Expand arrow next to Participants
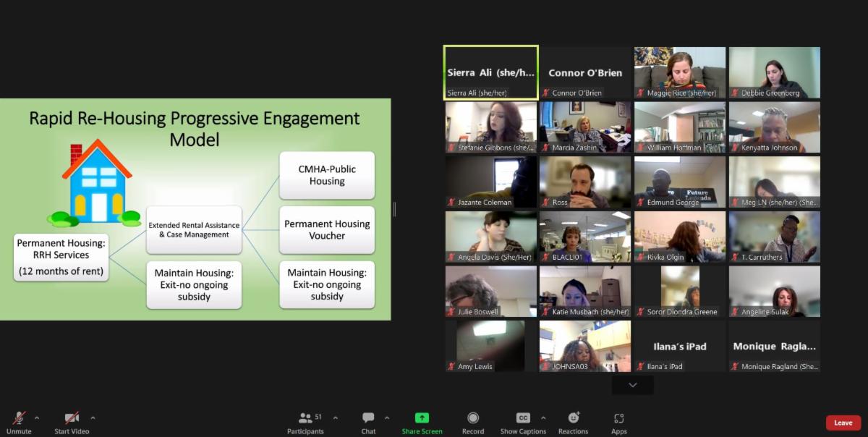Screen dimensions: 868x437 [335, 417]
